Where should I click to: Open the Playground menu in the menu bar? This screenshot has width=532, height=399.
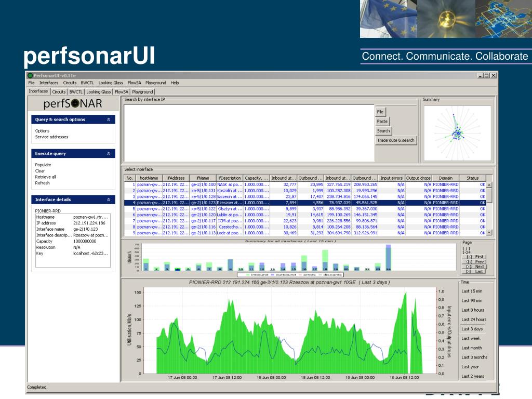coord(156,83)
